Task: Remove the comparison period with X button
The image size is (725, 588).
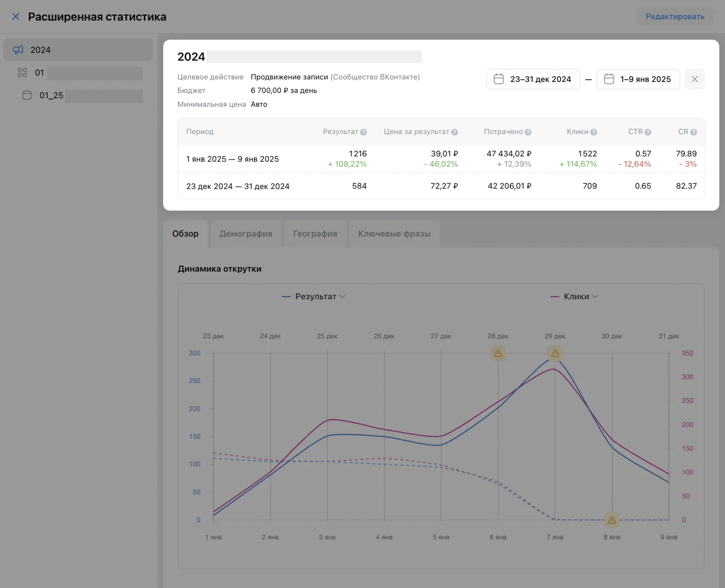Action: (x=694, y=79)
